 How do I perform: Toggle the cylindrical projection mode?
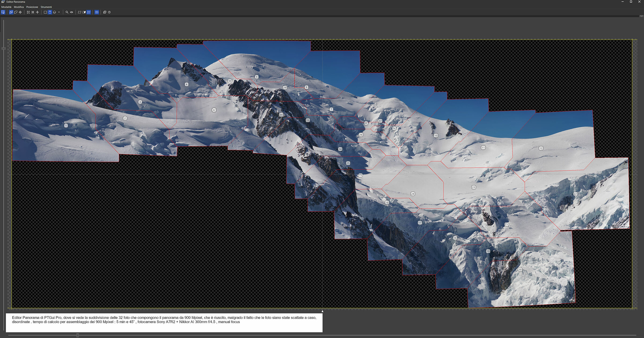click(x=49, y=12)
